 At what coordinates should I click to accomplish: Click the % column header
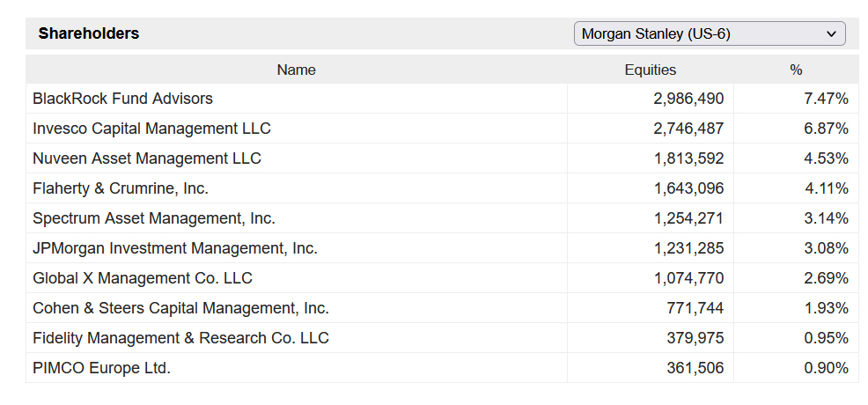(796, 70)
